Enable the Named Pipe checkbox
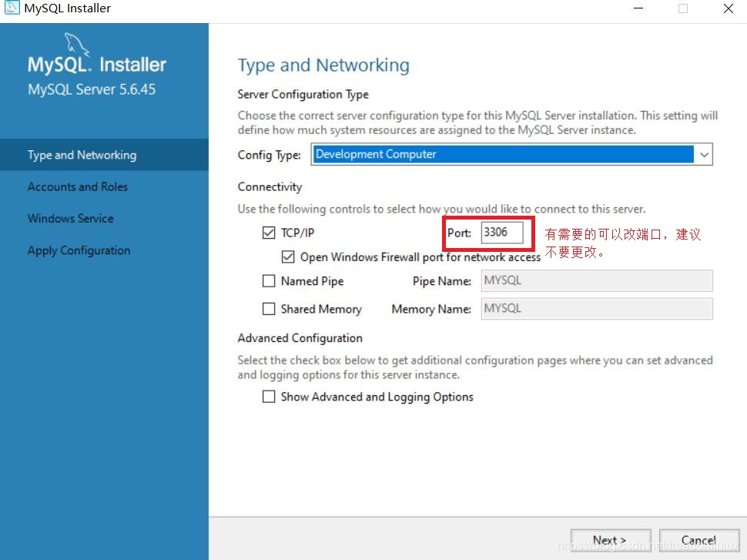This screenshot has height=560, width=747. click(269, 280)
